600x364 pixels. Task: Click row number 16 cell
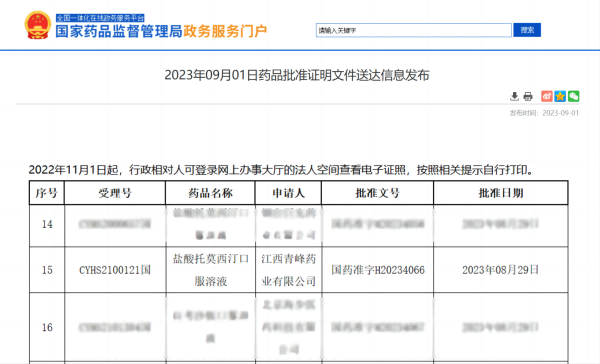pos(47,327)
